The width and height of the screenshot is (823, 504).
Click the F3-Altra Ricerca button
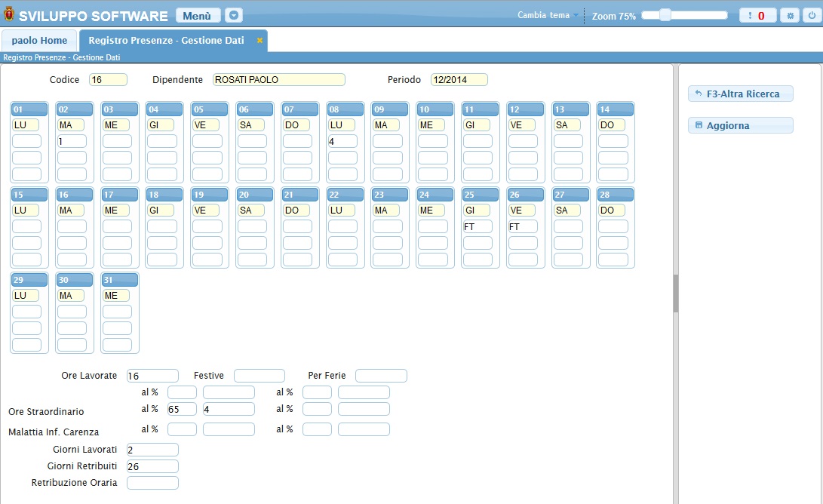740,94
